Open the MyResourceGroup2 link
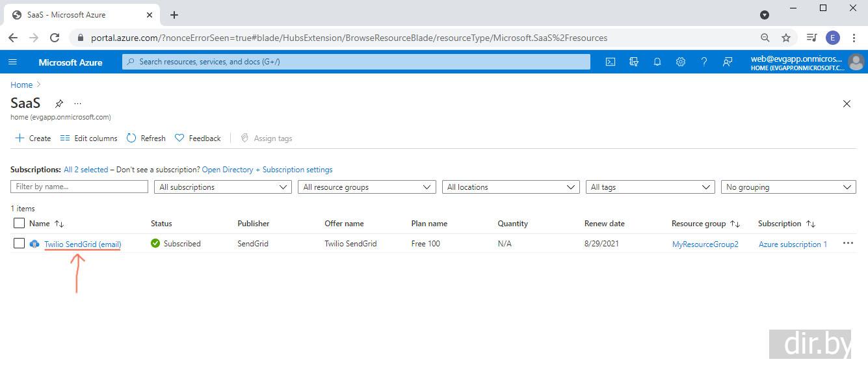This screenshot has height=366, width=868. pyautogui.click(x=705, y=244)
